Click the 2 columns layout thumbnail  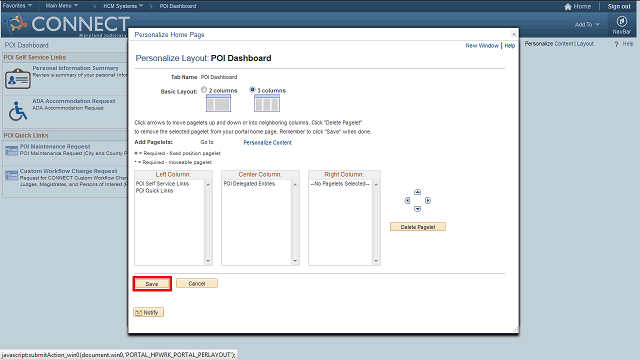tap(218, 103)
